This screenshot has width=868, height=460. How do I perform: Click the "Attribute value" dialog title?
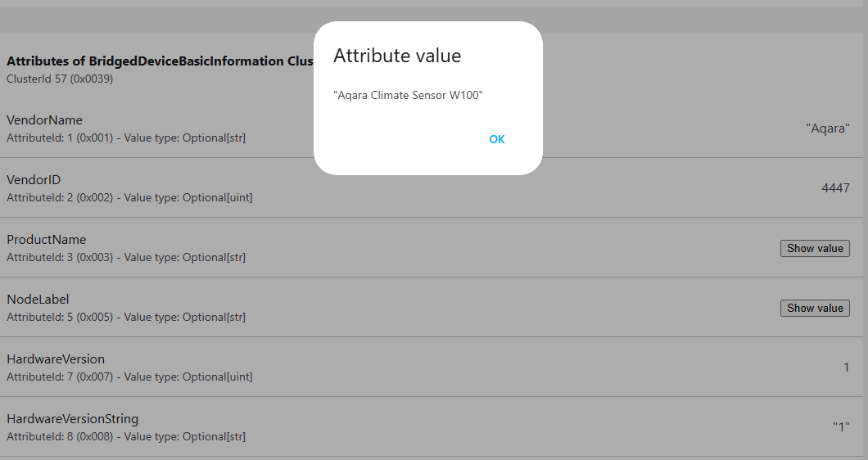(397, 56)
